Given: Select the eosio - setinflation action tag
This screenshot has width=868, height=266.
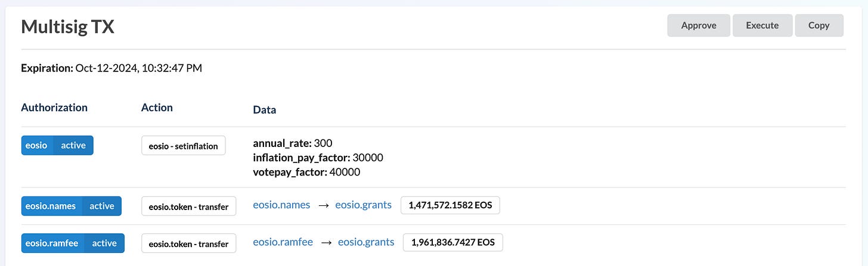Looking at the screenshot, I should pyautogui.click(x=184, y=146).
